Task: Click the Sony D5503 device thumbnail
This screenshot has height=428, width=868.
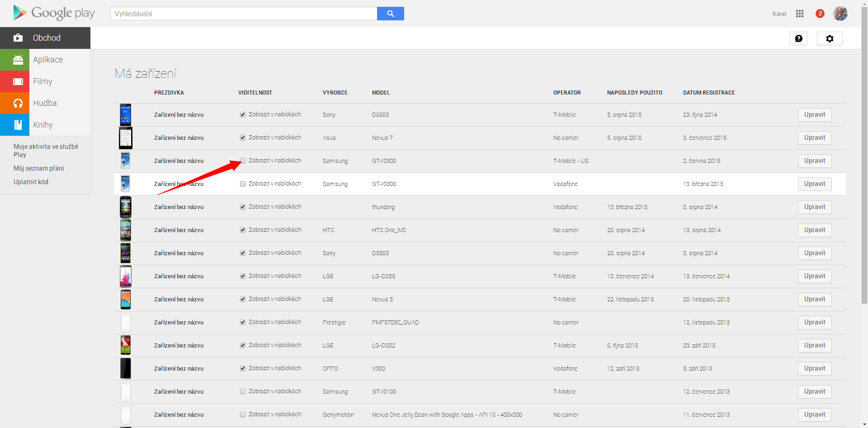Action: 126,253
